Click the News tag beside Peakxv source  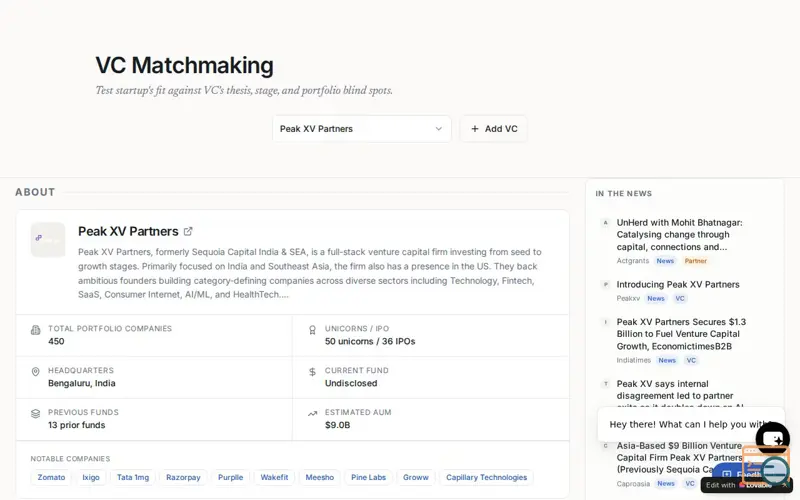[656, 298]
